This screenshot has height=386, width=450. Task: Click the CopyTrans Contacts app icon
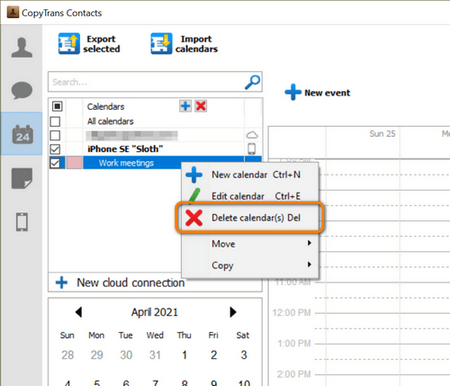[13, 12]
